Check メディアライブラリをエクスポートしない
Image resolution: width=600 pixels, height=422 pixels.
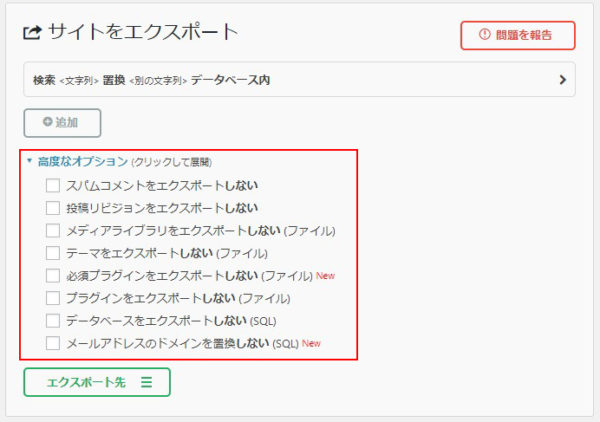tap(53, 231)
